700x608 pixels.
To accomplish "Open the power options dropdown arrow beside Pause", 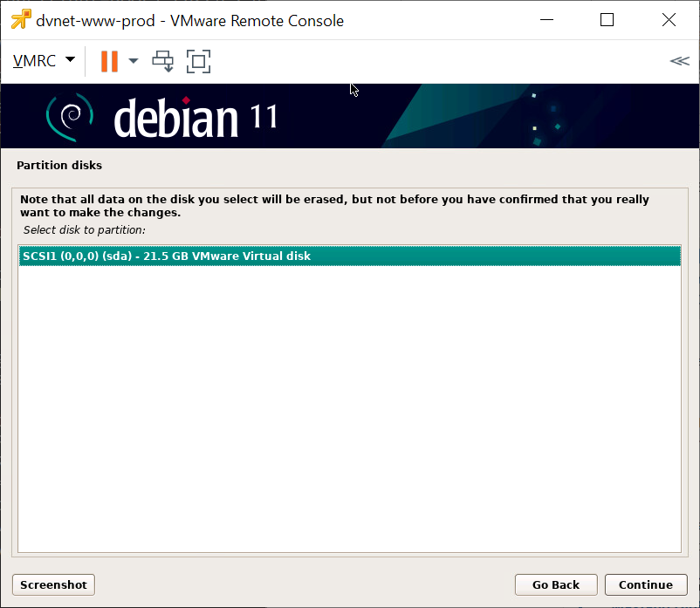I will [x=134, y=61].
